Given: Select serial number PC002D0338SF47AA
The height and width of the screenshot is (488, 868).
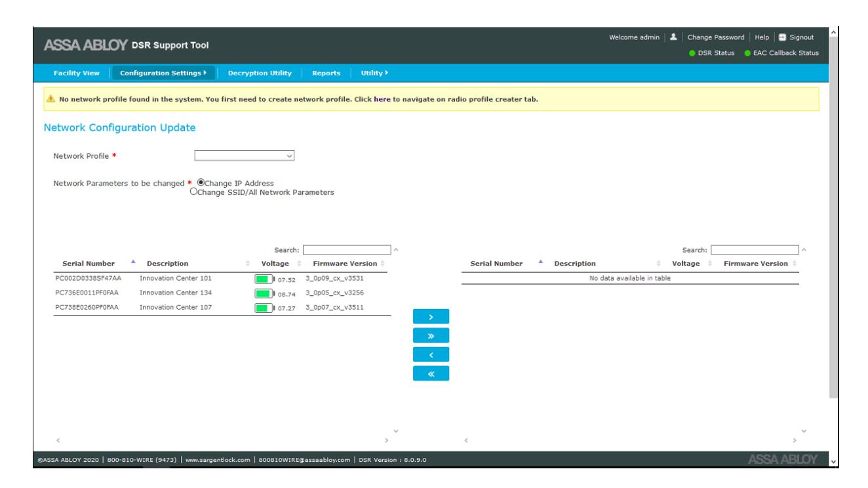Looking at the screenshot, I should (x=88, y=278).
